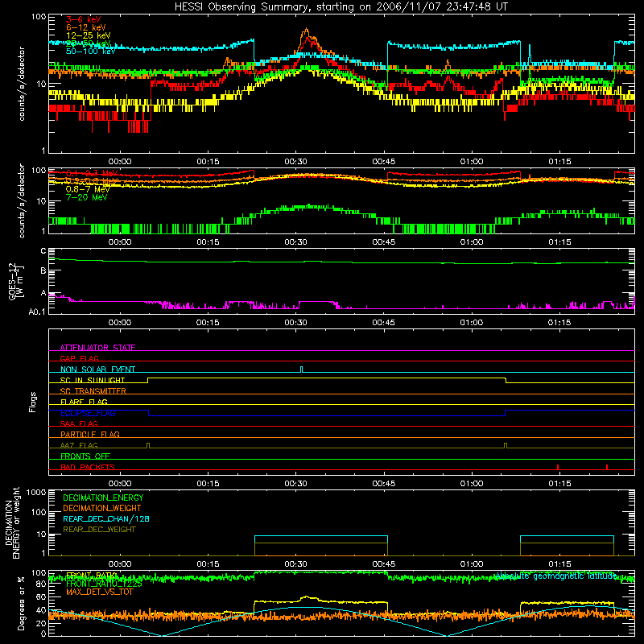Select the BAD_PACKETS flag label
The height and width of the screenshot is (644, 644).
[x=88, y=467]
